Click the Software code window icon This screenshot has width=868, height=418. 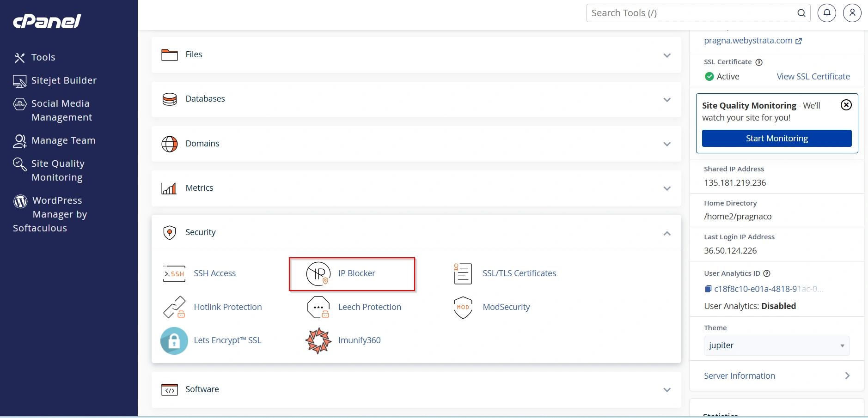(x=170, y=390)
